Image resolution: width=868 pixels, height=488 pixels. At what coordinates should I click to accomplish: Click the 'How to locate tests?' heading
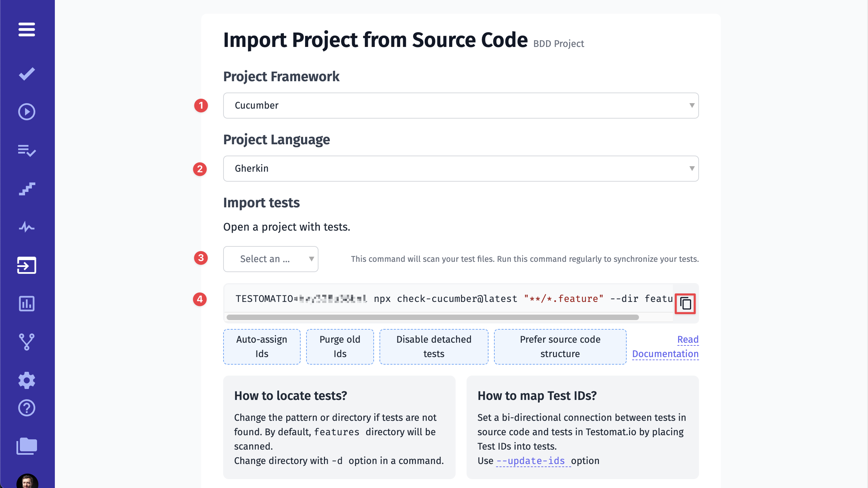pyautogui.click(x=291, y=396)
